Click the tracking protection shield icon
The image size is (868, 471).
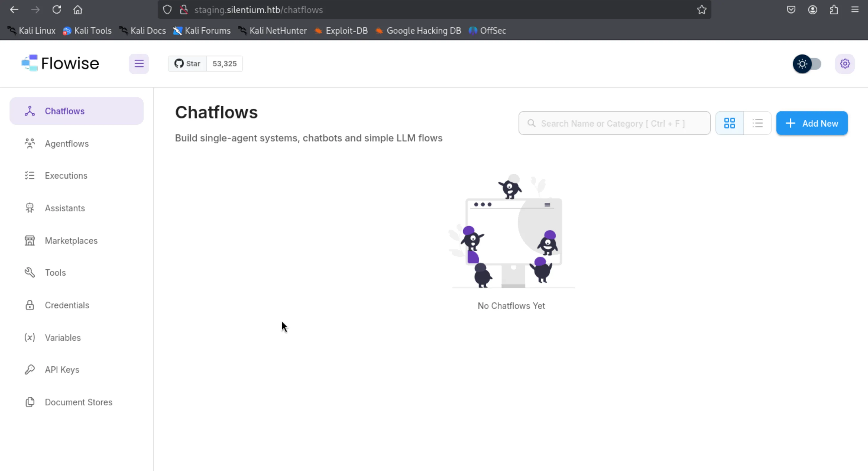(x=167, y=10)
